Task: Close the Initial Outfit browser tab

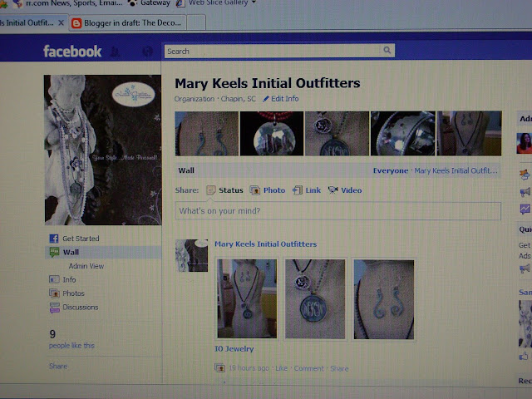Action: click(x=61, y=22)
